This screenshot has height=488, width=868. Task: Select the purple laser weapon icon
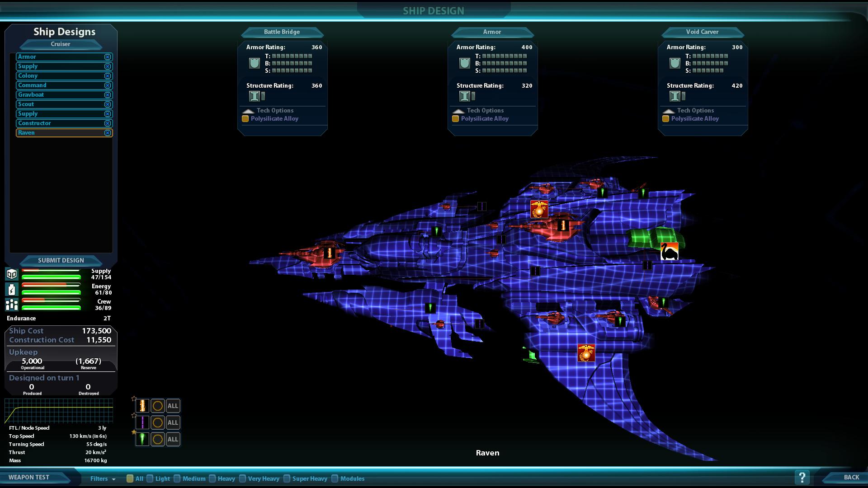coord(142,422)
